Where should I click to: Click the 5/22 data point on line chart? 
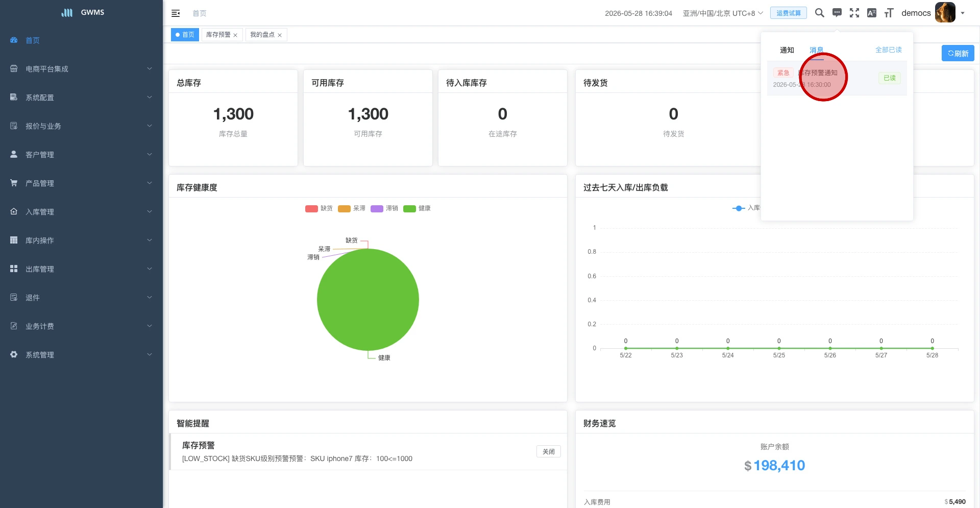(626, 348)
